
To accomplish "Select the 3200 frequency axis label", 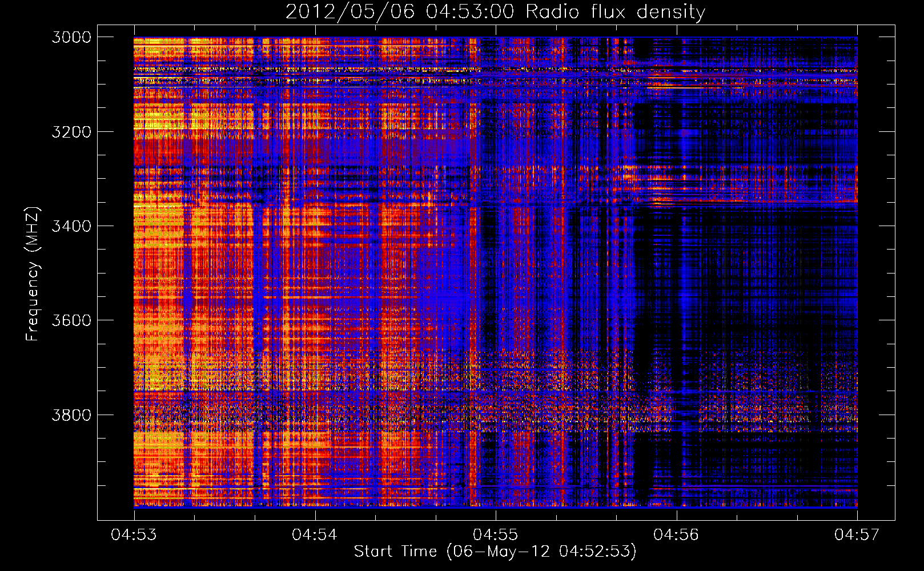I will point(71,132).
